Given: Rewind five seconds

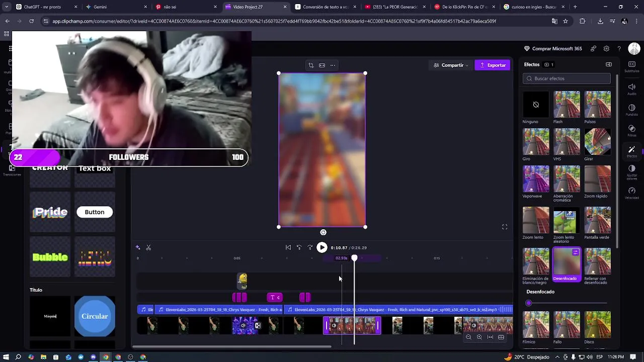Looking at the screenshot, I should (x=299, y=247).
